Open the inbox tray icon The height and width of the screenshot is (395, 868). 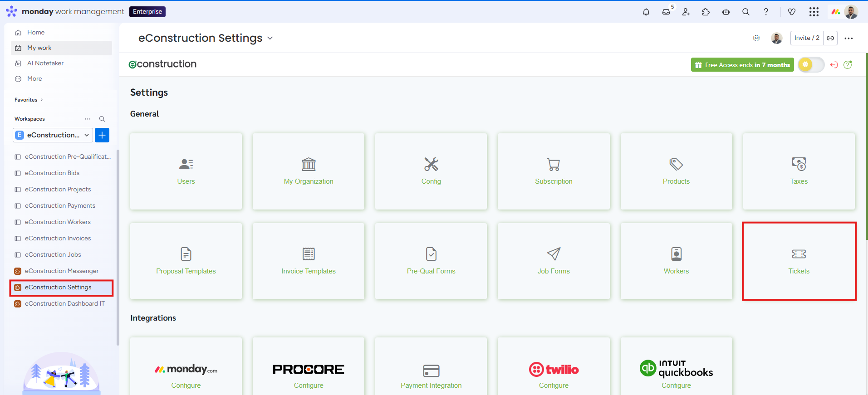pyautogui.click(x=666, y=12)
